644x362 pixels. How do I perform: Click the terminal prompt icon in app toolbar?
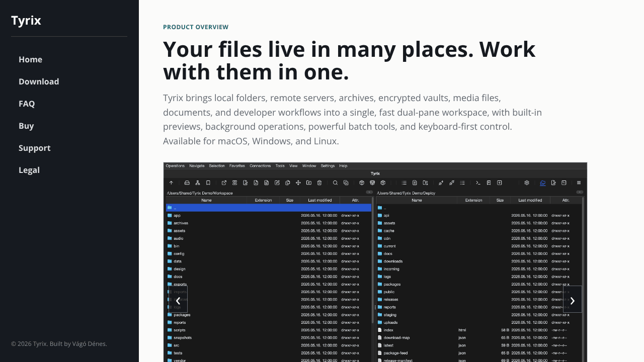(478, 183)
